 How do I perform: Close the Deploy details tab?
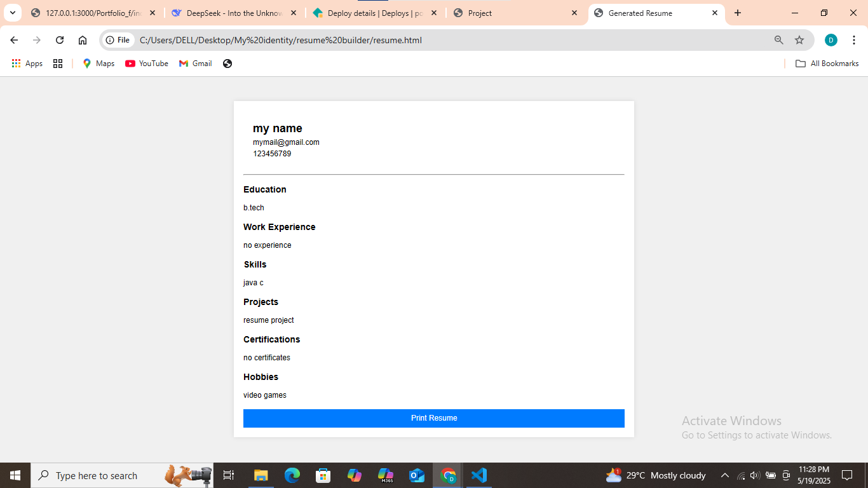[x=434, y=13]
